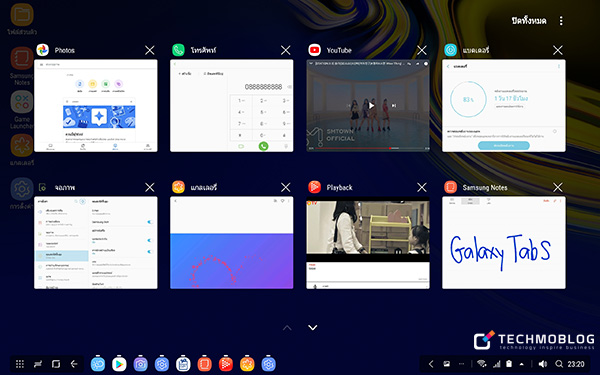Click the red YouTube icon on card header
Image resolution: width=600 pixels, height=375 pixels.
point(315,50)
